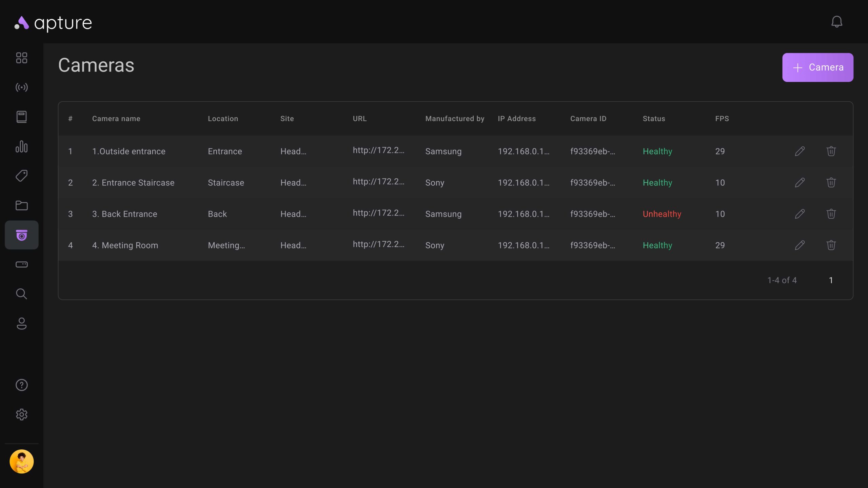Edit the Meeting Room camera row
This screenshot has height=488, width=868.
800,245
